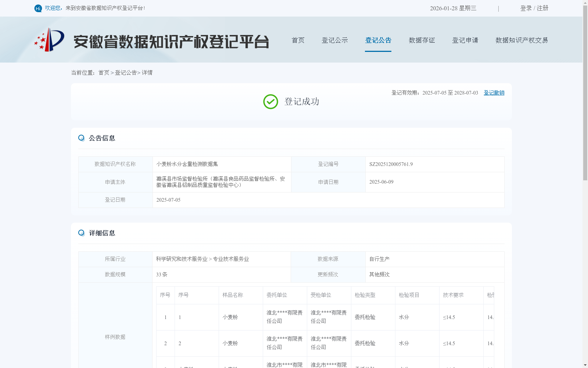Click 水分 in sample row 2
The height and width of the screenshot is (368, 588).
coord(404,343)
